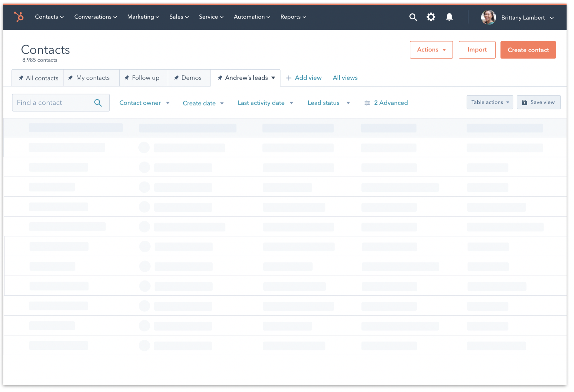Open the settings gear icon
The image size is (574, 392).
431,17
